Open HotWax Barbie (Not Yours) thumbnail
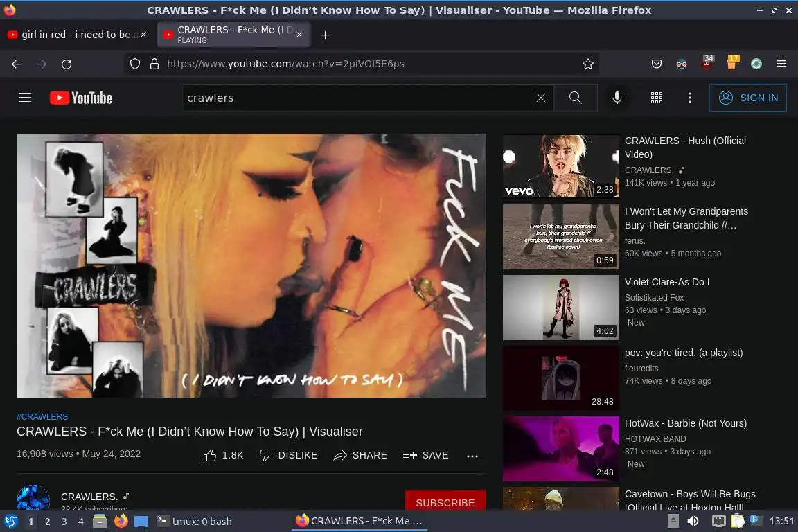798x532 pixels. click(x=561, y=449)
